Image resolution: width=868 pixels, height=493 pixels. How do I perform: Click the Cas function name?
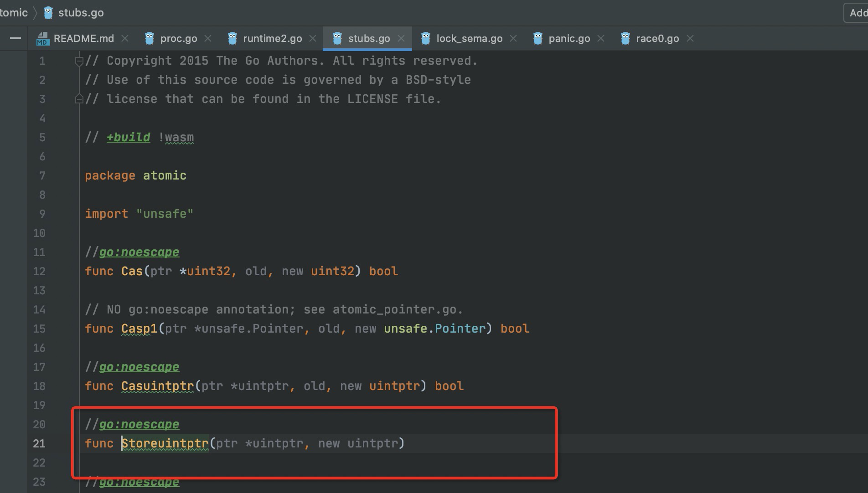click(132, 272)
